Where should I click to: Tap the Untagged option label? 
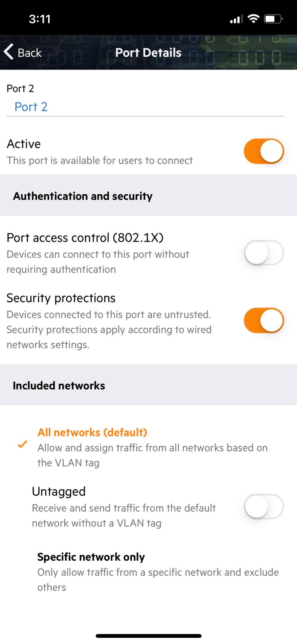click(x=59, y=491)
